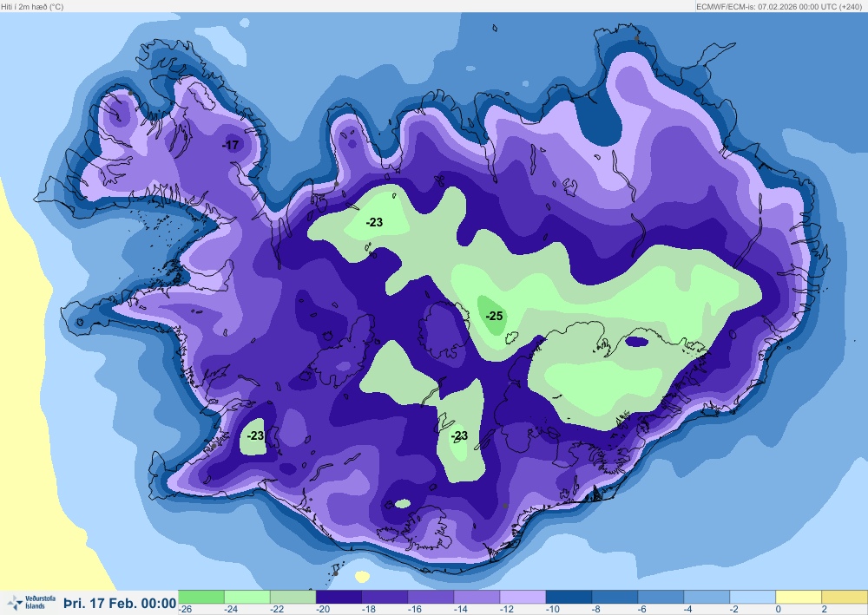Click the -6 legend scale value
This screenshot has height=615, width=868.
tap(641, 609)
